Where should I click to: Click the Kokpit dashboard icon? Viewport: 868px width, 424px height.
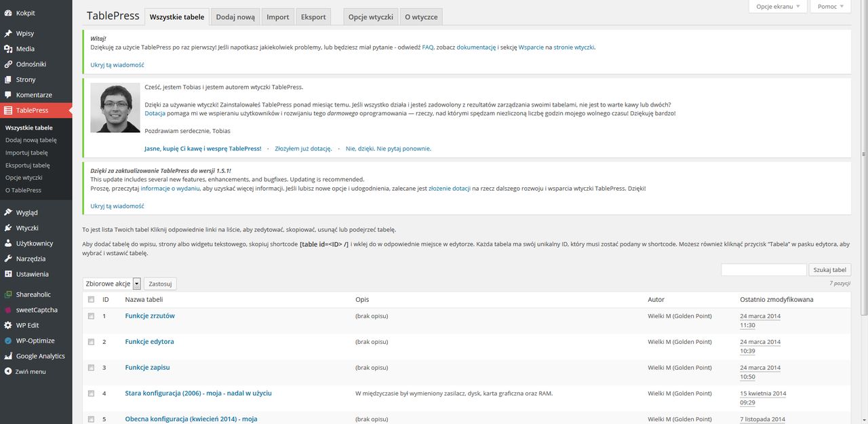[x=8, y=13]
